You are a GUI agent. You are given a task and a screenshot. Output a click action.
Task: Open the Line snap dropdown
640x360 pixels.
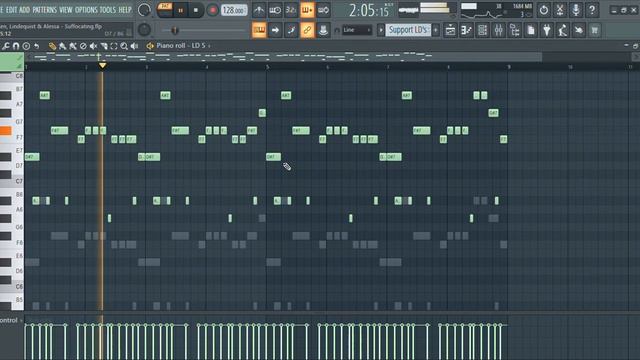click(357, 30)
